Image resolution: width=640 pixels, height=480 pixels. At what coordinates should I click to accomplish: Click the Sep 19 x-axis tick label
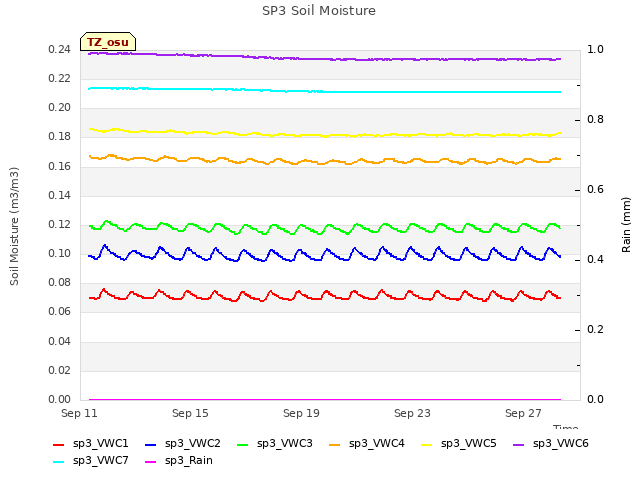pyautogui.click(x=301, y=413)
